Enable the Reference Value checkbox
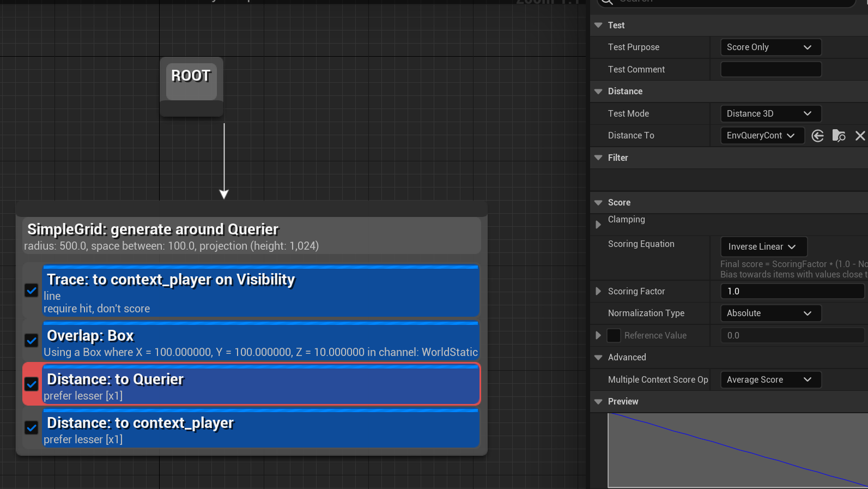The image size is (868, 489). (x=614, y=335)
